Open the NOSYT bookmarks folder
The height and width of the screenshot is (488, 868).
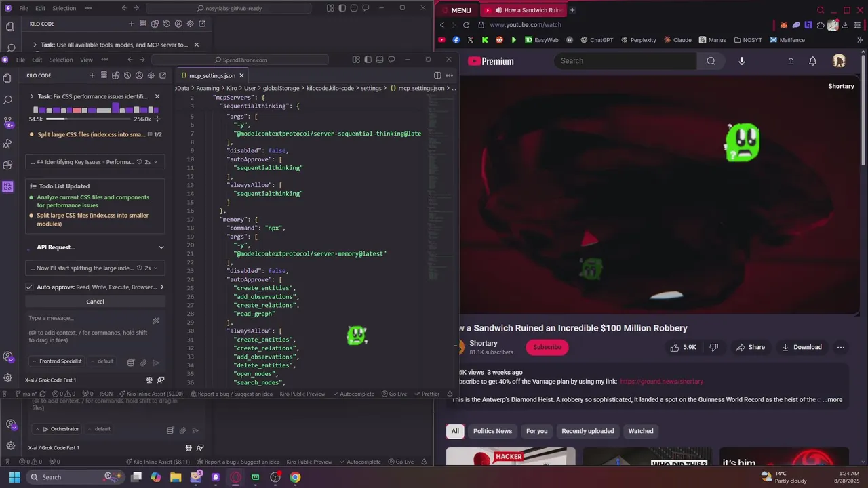(748, 40)
